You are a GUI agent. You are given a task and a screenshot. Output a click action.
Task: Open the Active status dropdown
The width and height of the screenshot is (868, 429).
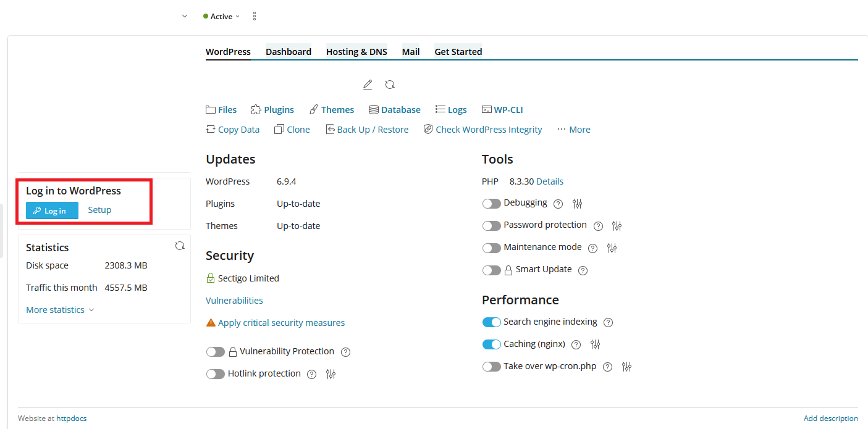(221, 17)
